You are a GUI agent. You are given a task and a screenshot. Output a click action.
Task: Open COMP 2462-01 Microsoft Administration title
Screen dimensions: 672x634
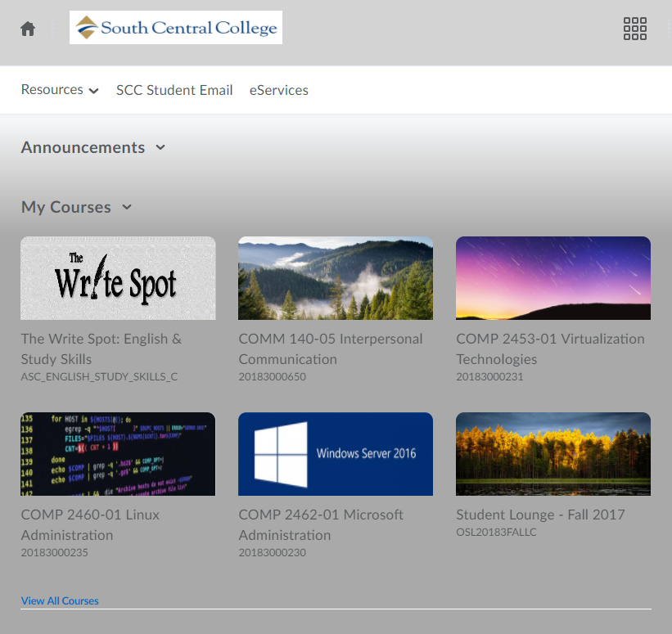tap(321, 524)
